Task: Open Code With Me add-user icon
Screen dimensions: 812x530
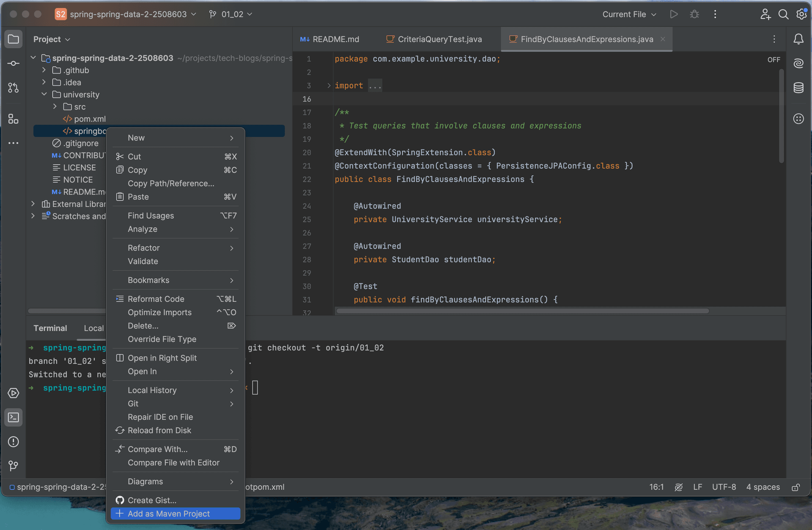Action: [765, 14]
